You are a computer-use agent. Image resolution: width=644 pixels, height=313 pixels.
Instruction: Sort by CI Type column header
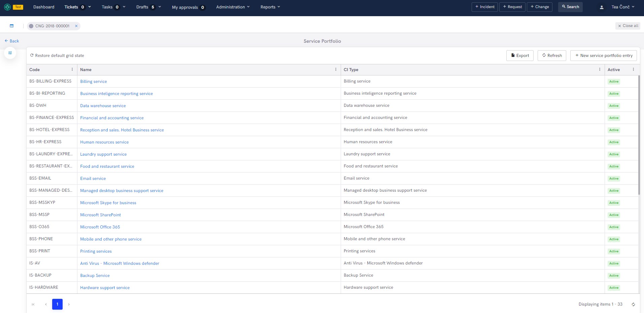pos(351,70)
